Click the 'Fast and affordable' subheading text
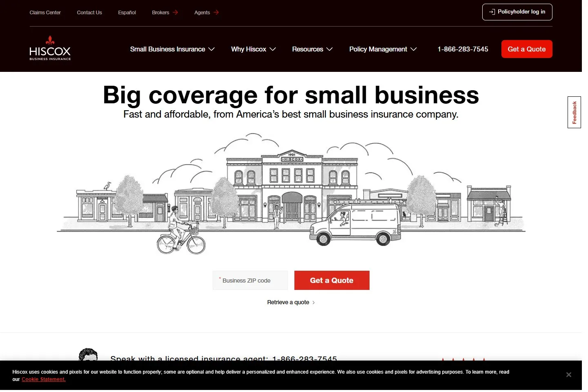Screen dimensions: 588x392 (x=291, y=114)
